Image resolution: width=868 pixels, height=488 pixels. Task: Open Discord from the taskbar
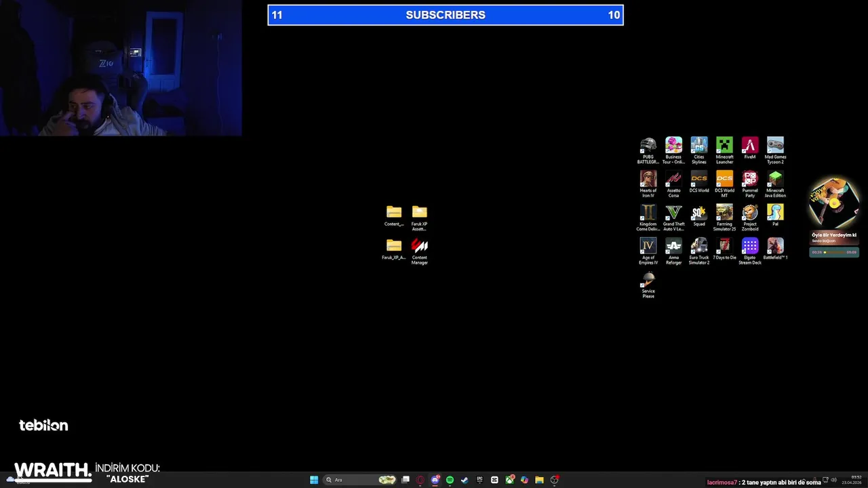point(435,480)
